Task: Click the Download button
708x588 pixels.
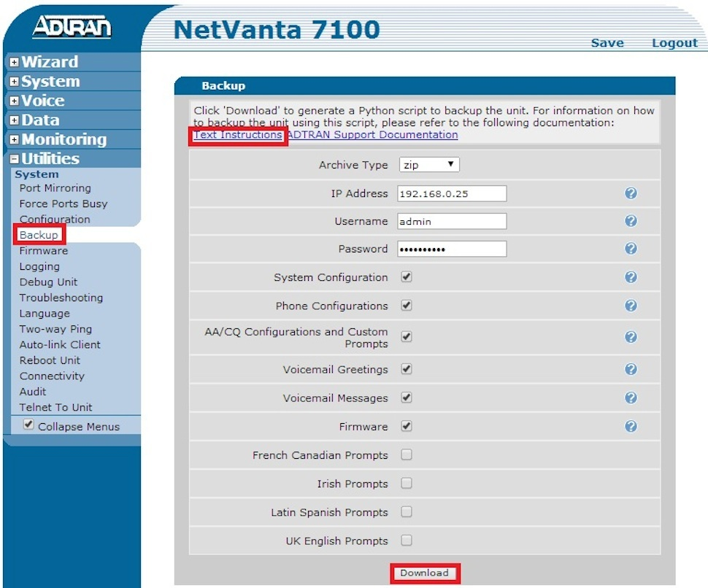Action: (425, 573)
